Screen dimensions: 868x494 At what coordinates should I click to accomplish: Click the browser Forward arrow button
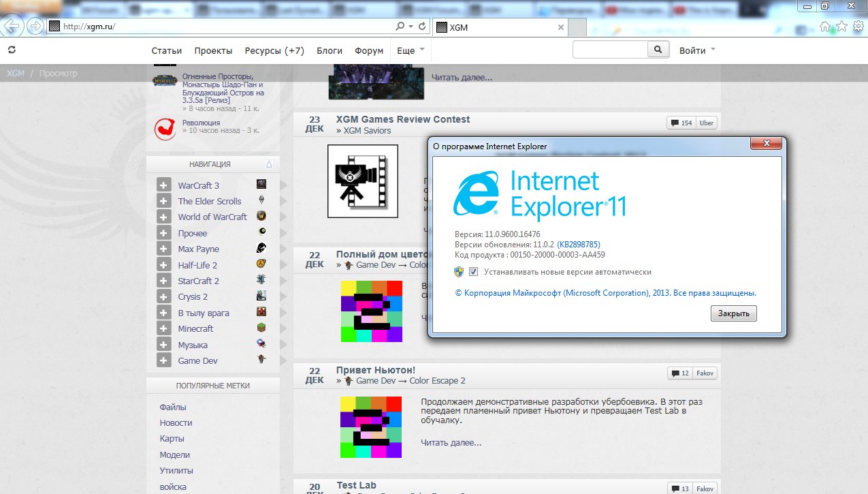(35, 27)
